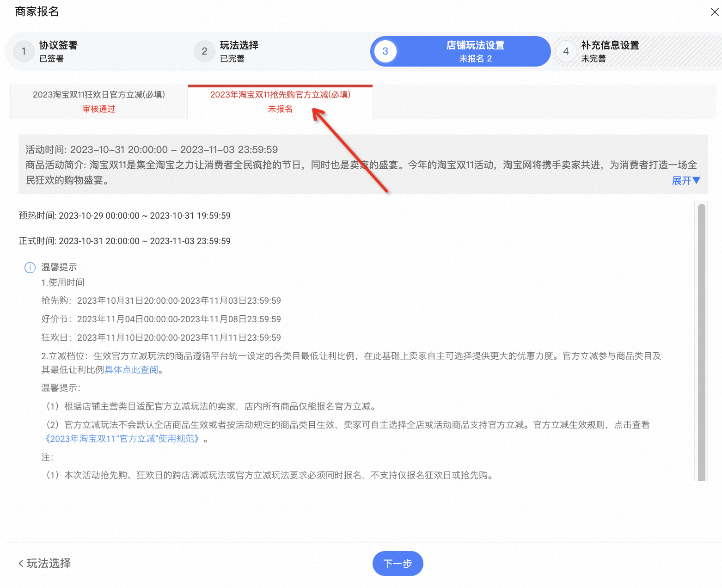Click step 4 number circle for 补充信息设置
The height and width of the screenshot is (588, 722).
(566, 51)
